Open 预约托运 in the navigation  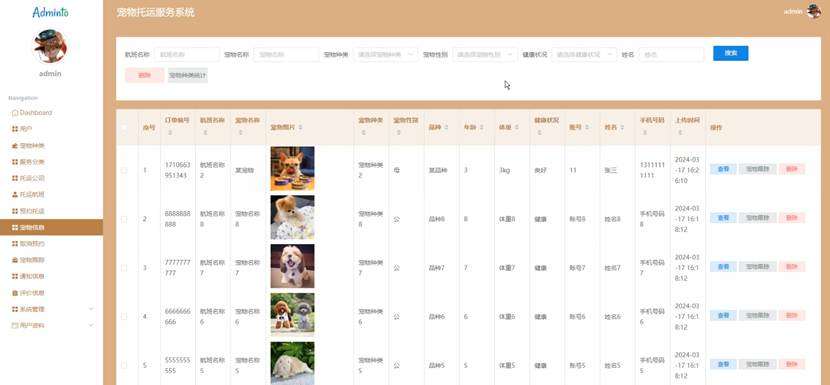pos(32,211)
